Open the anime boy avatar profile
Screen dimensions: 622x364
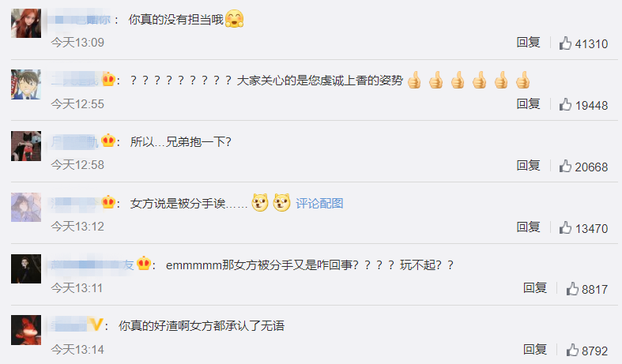pos(26,84)
